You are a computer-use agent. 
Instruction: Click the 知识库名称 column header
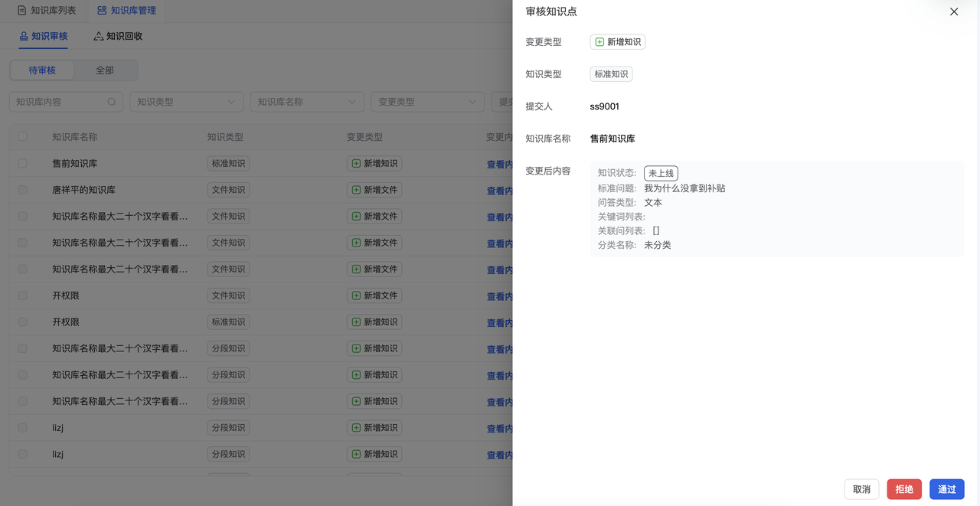tap(74, 137)
